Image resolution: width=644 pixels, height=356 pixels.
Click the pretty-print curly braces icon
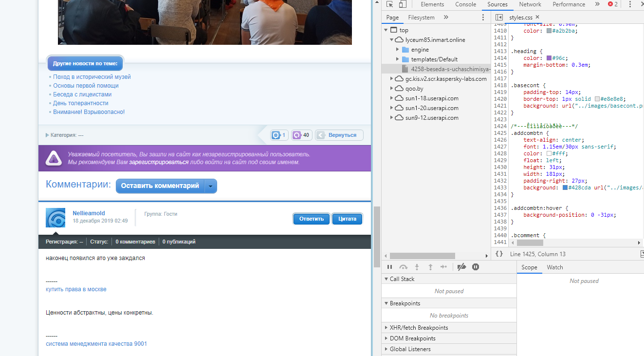(499, 254)
